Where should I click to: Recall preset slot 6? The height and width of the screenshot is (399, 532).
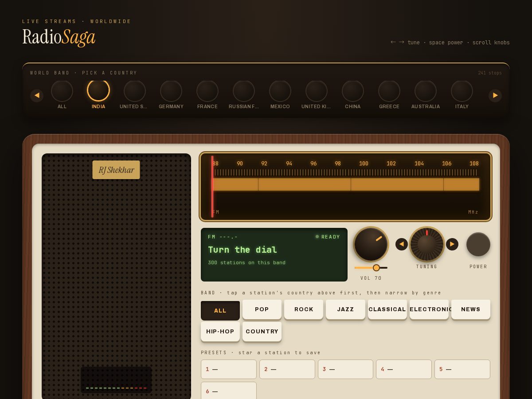(229, 391)
